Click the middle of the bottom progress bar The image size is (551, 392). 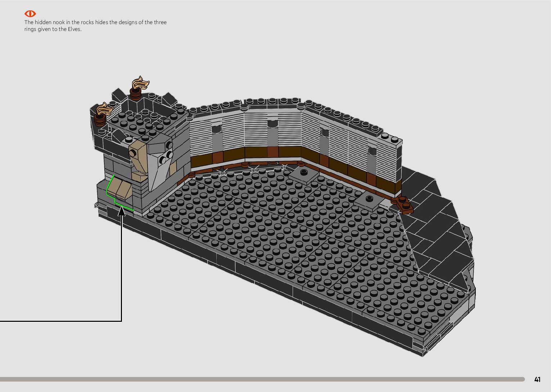[262, 379]
